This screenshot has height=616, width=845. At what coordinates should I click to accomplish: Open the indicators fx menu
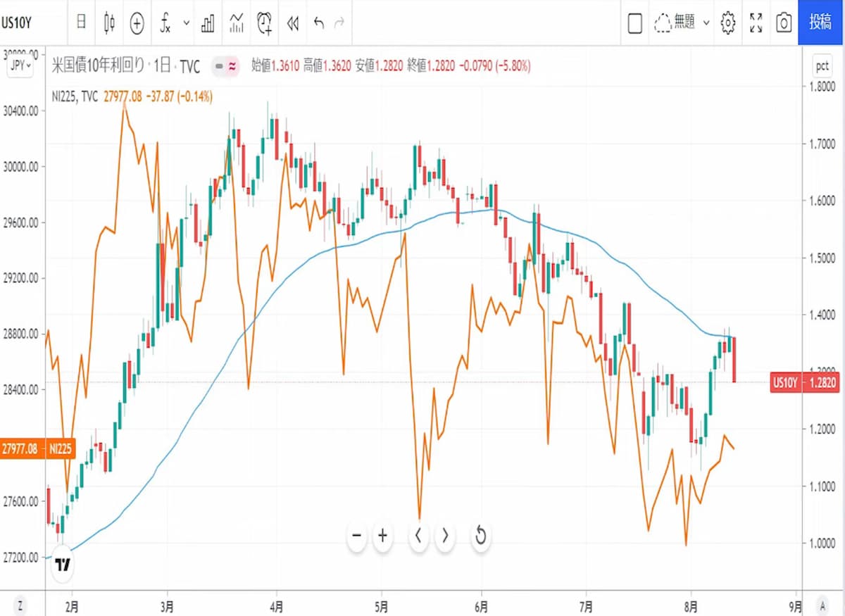click(x=165, y=23)
